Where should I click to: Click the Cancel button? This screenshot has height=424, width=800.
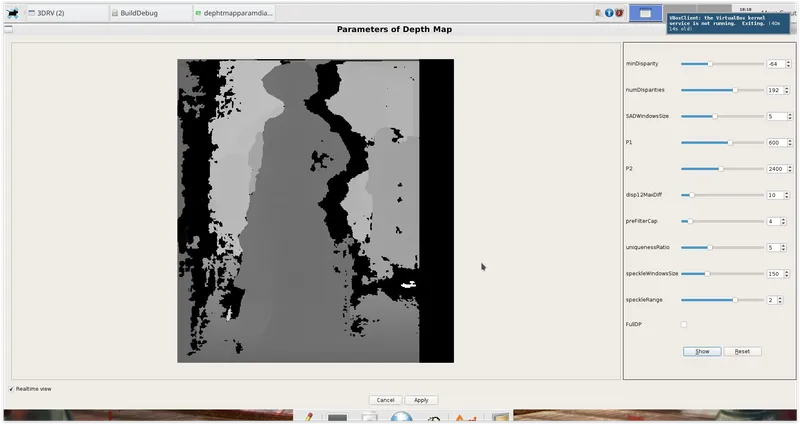pos(385,400)
